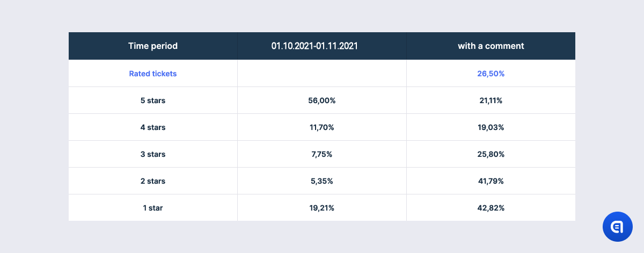Select the 41,79% comment cell
This screenshot has width=644, height=253.
click(x=491, y=181)
